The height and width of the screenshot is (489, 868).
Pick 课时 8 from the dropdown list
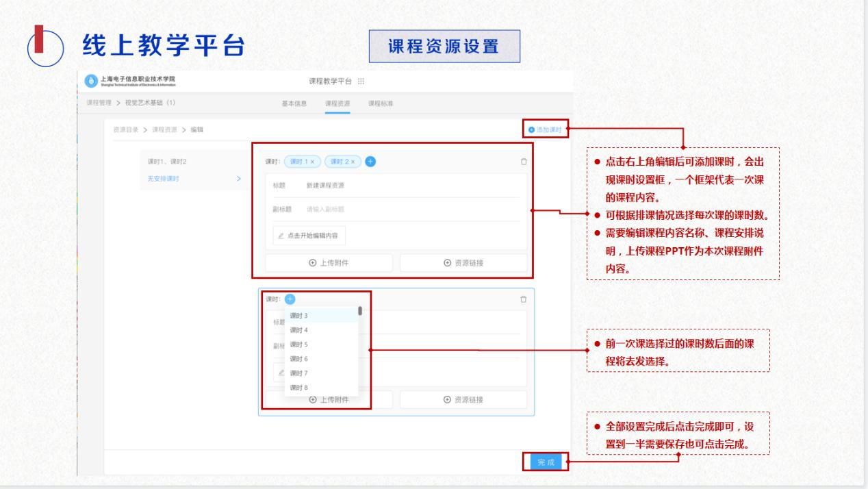click(299, 388)
